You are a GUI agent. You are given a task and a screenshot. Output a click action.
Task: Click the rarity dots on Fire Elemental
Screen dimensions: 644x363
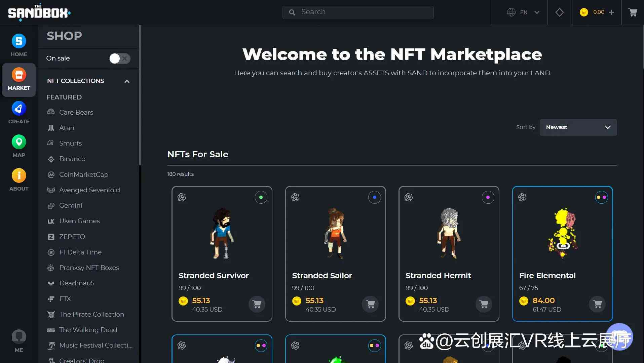coord(602,197)
